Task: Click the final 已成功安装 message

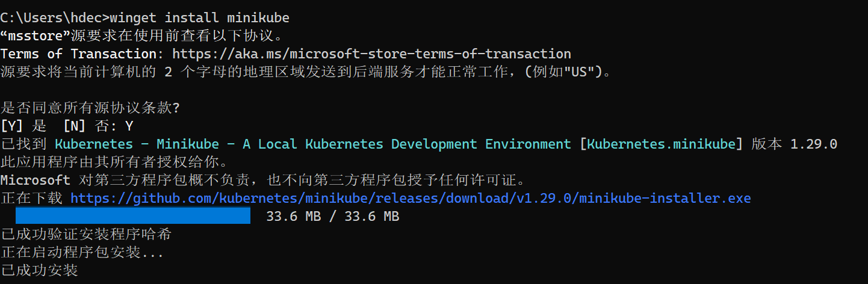Action: [x=40, y=270]
